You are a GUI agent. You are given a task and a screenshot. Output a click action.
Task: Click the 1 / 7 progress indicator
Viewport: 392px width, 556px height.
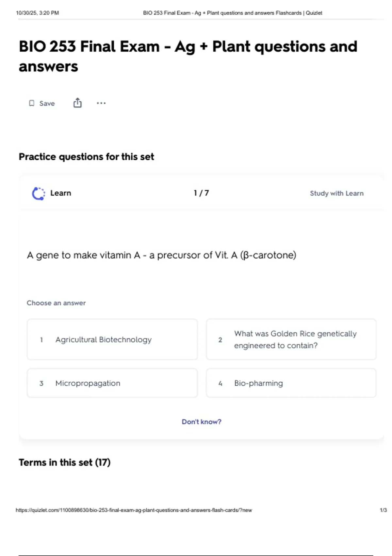201,193
